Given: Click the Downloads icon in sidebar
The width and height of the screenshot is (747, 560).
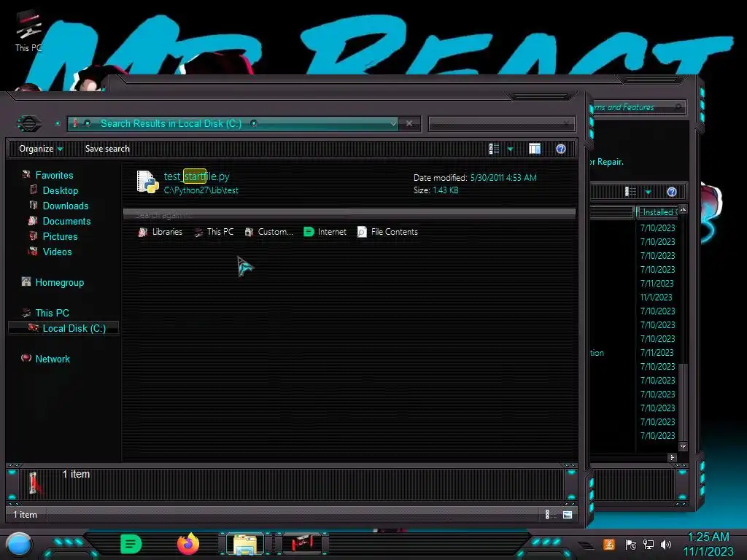Looking at the screenshot, I should 34,205.
